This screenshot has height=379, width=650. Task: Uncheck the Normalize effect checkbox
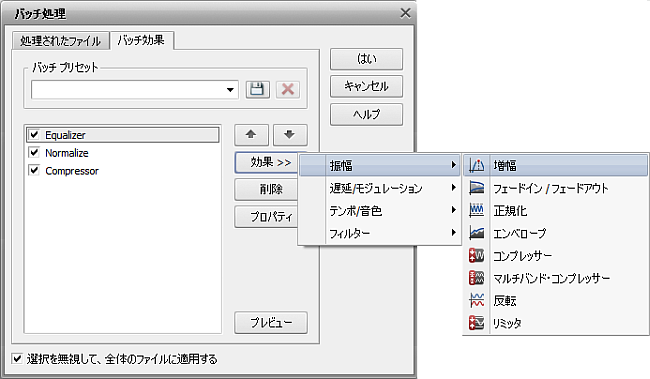point(34,153)
